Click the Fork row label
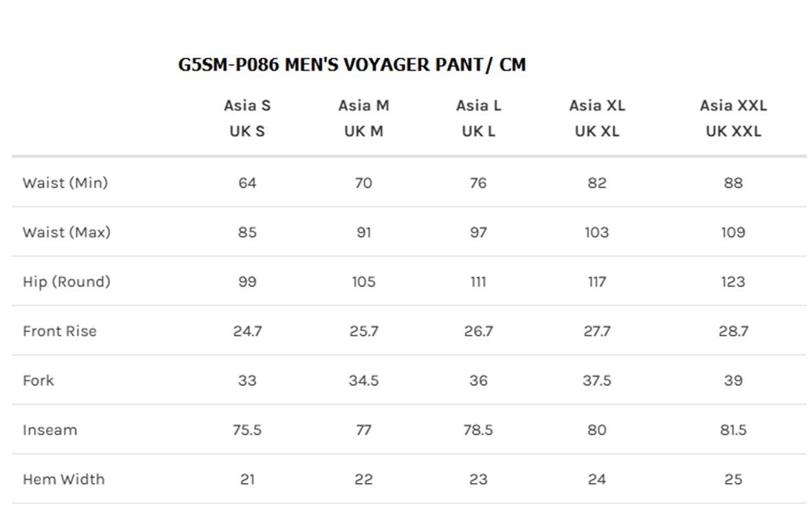The width and height of the screenshot is (812, 509). point(38,381)
